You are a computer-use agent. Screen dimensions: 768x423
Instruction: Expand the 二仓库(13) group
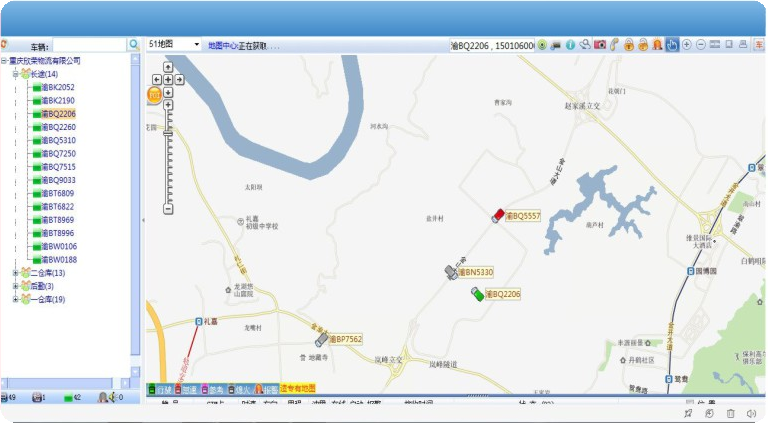click(15, 273)
